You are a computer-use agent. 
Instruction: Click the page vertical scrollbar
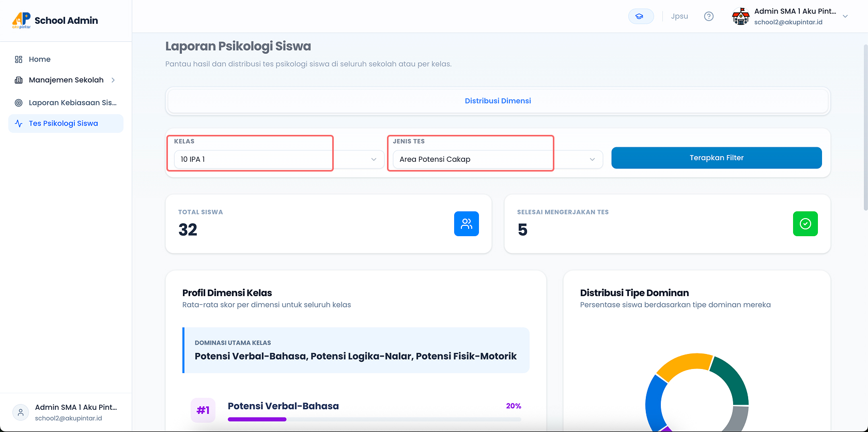[865, 127]
